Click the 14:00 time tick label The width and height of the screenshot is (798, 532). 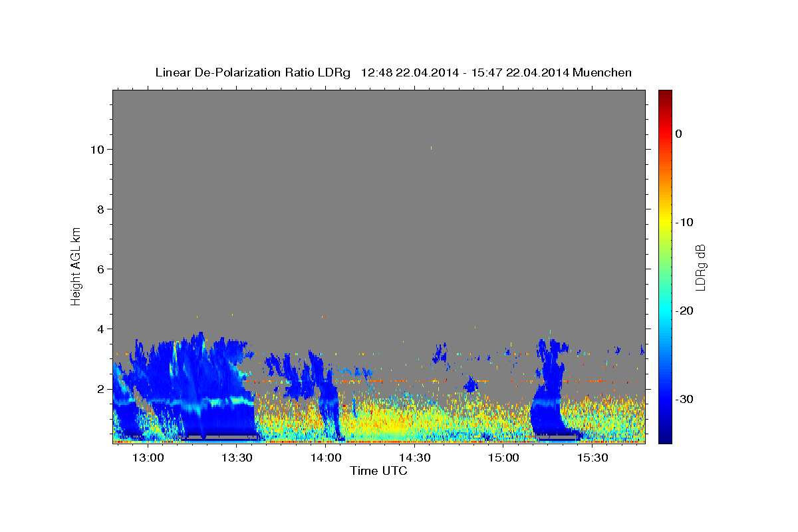326,458
